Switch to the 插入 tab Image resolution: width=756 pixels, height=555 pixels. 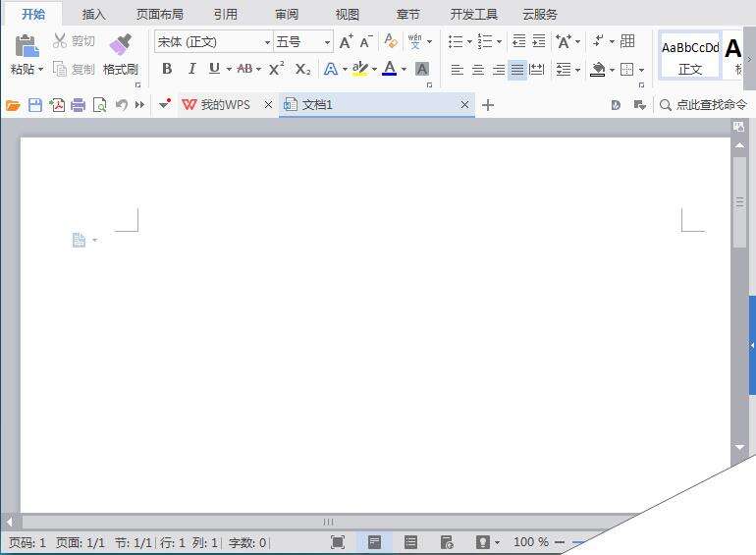(x=93, y=15)
